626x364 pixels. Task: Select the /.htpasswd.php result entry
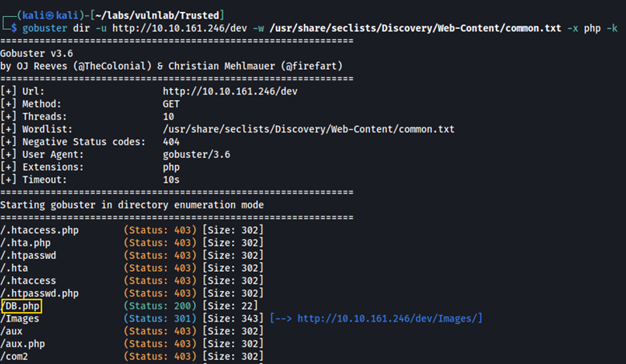point(39,293)
